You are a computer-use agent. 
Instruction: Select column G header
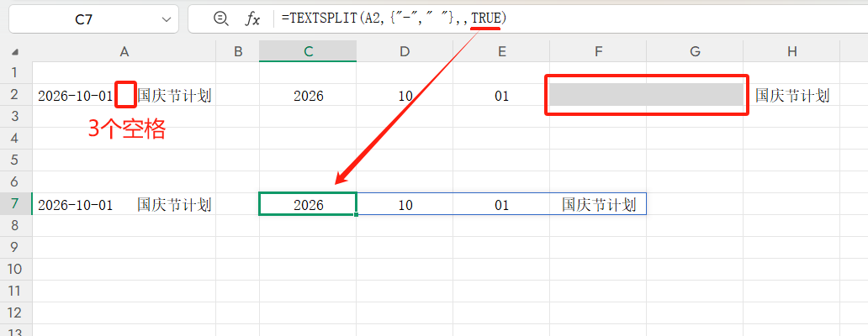[695, 51]
